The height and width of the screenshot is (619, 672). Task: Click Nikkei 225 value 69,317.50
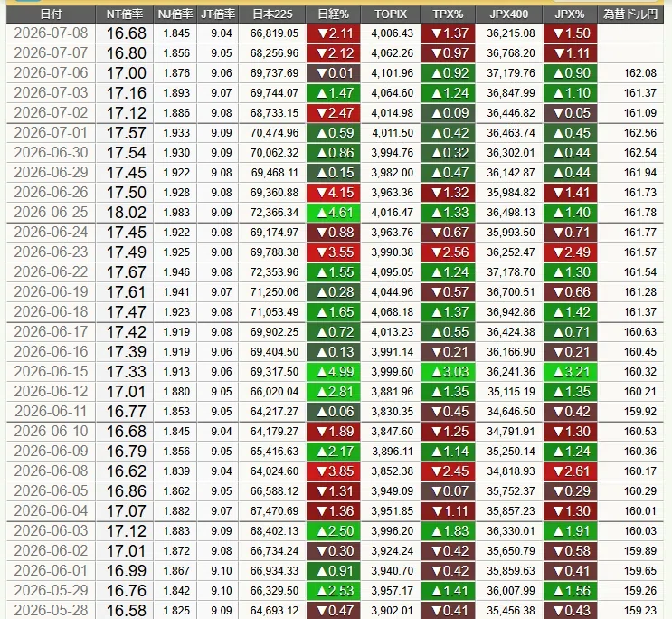pos(274,371)
